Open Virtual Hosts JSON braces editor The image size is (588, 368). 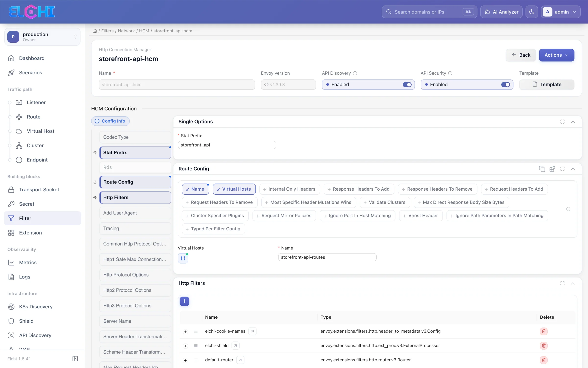(x=183, y=258)
